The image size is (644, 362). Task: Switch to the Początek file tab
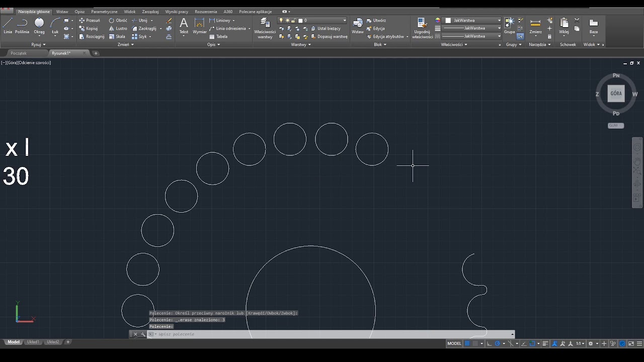coord(19,53)
